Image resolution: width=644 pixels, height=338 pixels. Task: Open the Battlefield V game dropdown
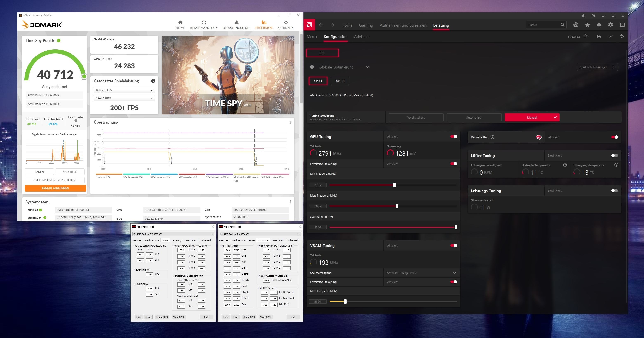coord(124,90)
